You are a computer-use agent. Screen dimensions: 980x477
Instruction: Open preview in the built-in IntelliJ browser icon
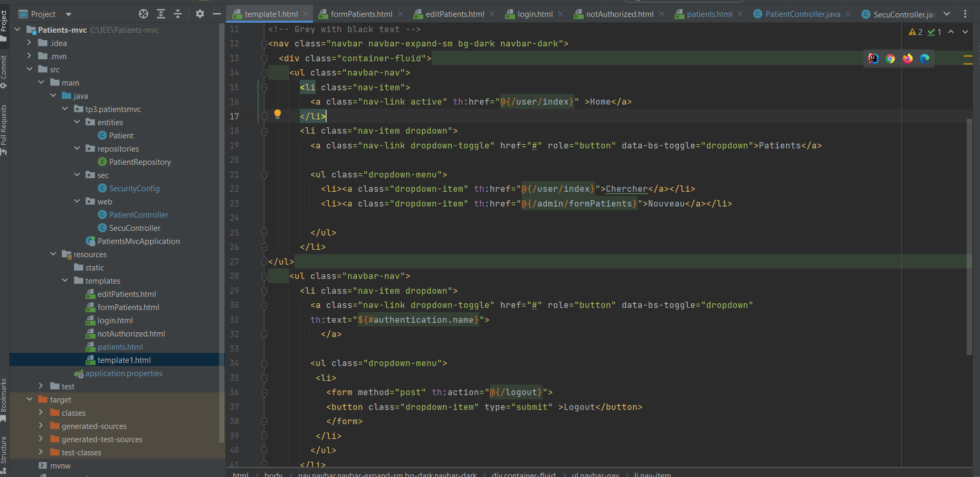click(x=873, y=59)
